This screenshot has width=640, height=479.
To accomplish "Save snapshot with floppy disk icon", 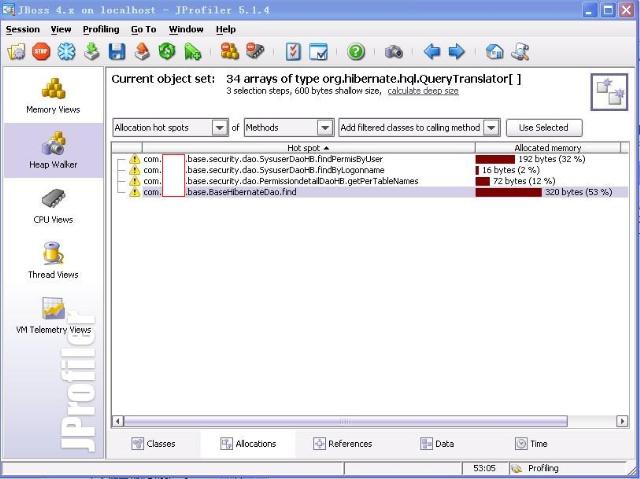I will tap(117, 52).
